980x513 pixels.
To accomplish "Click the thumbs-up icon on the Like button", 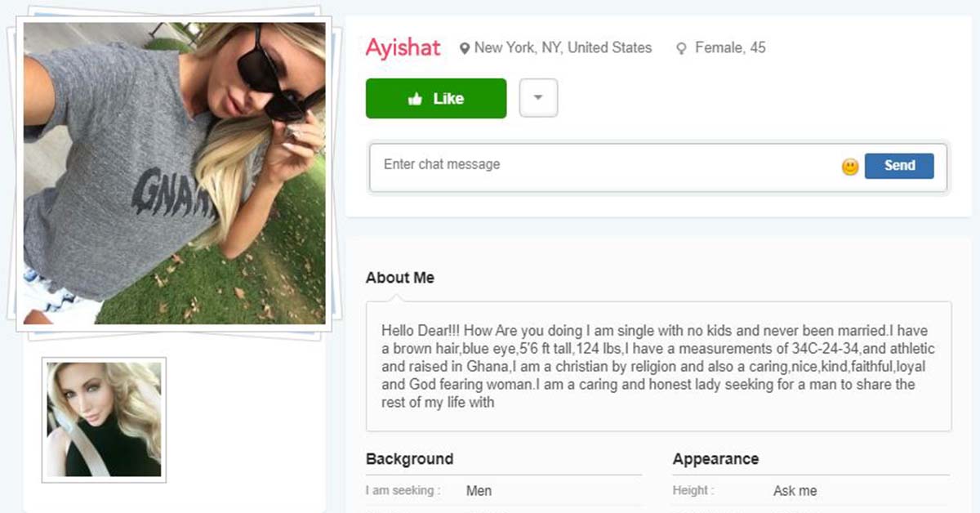I will 414,98.
